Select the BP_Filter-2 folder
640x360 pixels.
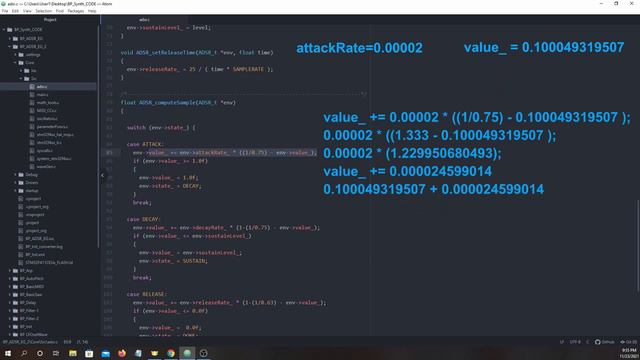coord(29,319)
